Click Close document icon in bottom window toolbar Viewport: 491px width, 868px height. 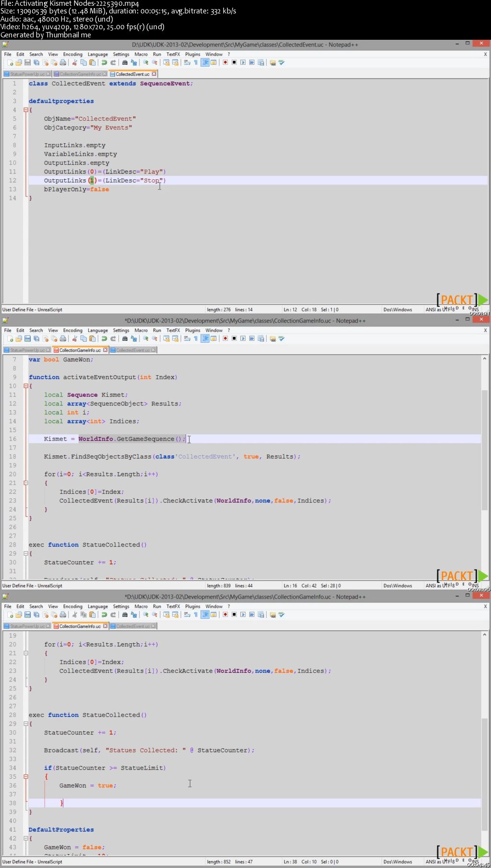click(x=45, y=615)
